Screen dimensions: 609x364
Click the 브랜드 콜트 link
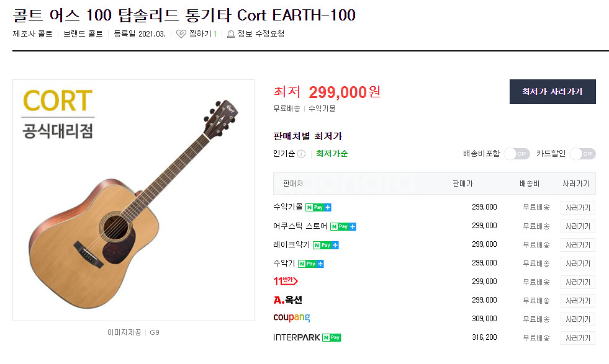pyautogui.click(x=83, y=34)
